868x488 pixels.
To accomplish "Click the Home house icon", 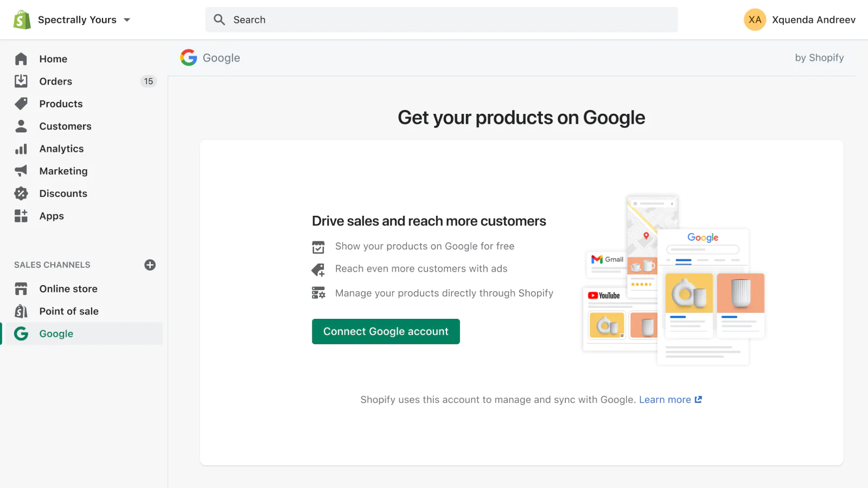I will pos(21,59).
